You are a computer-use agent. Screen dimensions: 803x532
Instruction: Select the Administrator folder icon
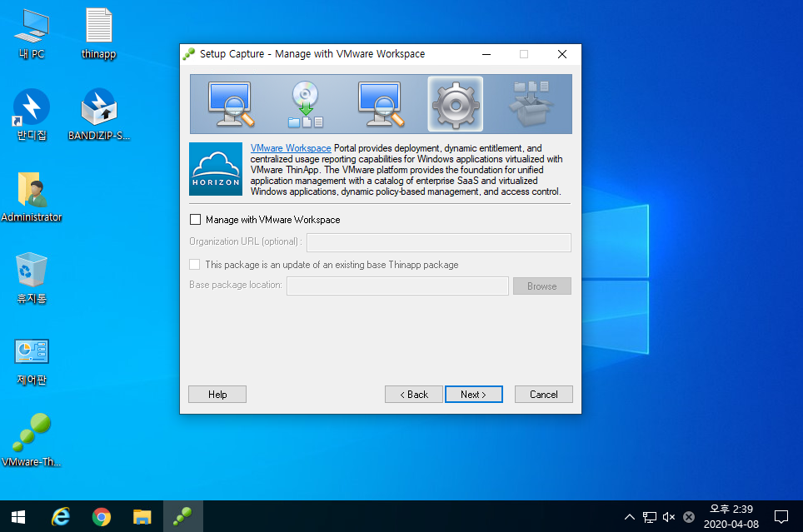(32, 196)
